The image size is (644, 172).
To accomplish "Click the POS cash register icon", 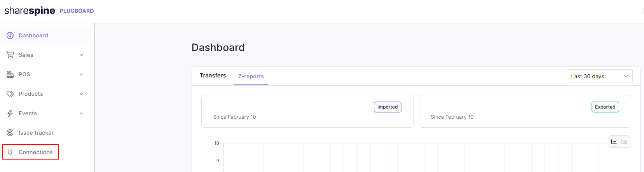I will click(x=10, y=74).
